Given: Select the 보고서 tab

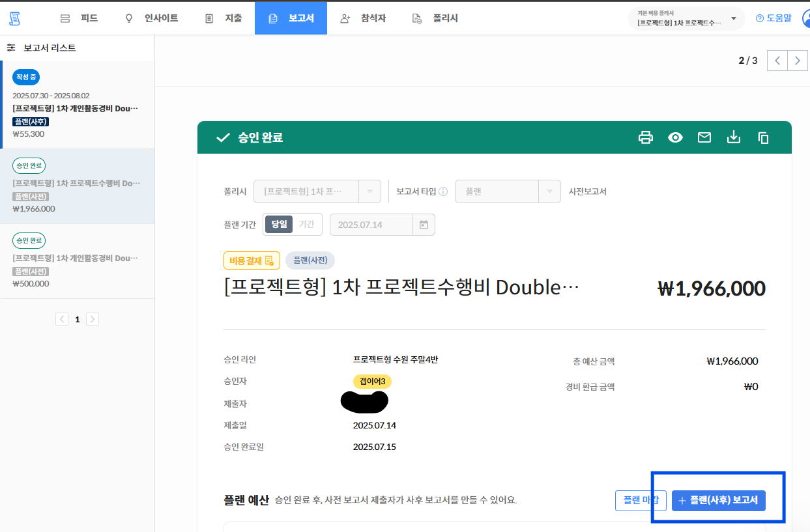Looking at the screenshot, I should [x=291, y=18].
